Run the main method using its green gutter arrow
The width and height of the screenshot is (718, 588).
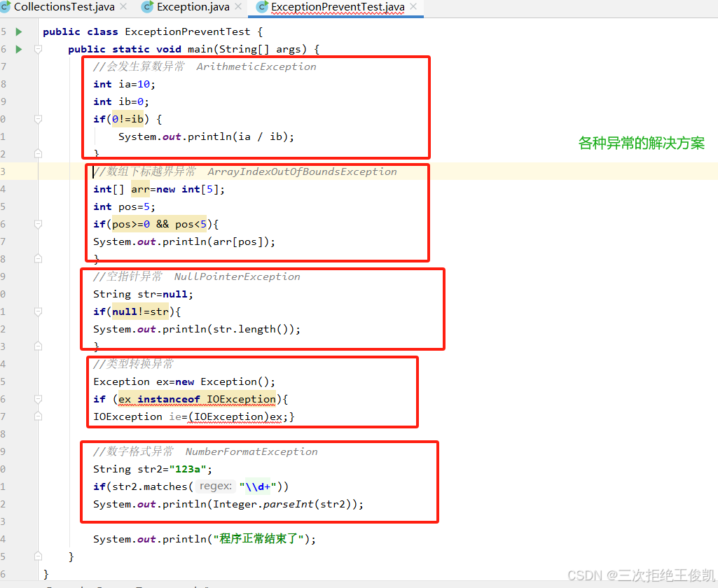point(19,49)
